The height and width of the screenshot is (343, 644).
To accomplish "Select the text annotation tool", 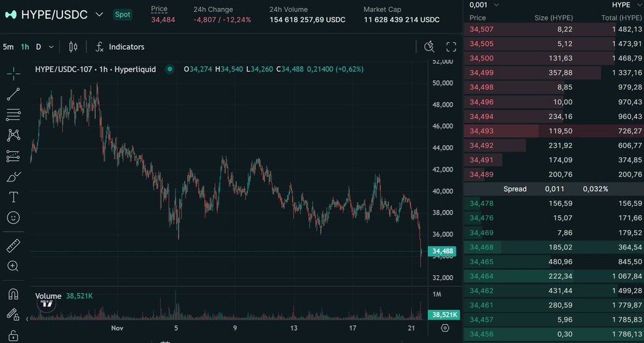I will point(13,197).
